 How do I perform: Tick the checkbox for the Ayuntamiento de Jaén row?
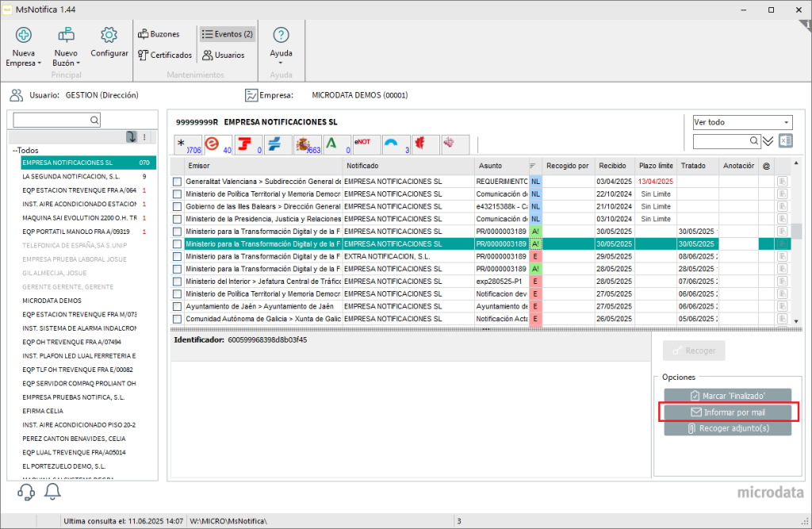point(177,306)
